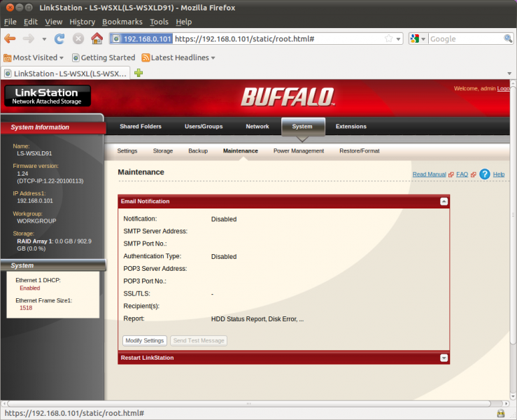Open the Getting Started bookmark

(x=104, y=57)
